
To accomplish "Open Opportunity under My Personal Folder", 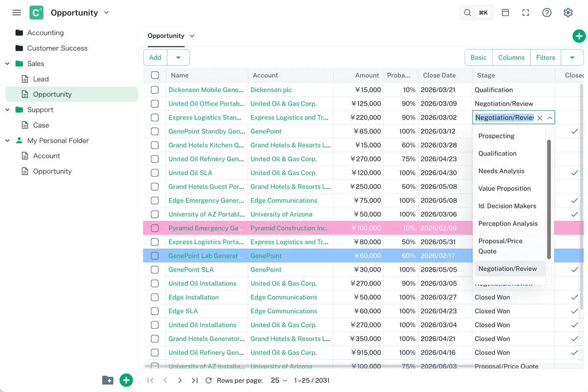I will [x=52, y=171].
